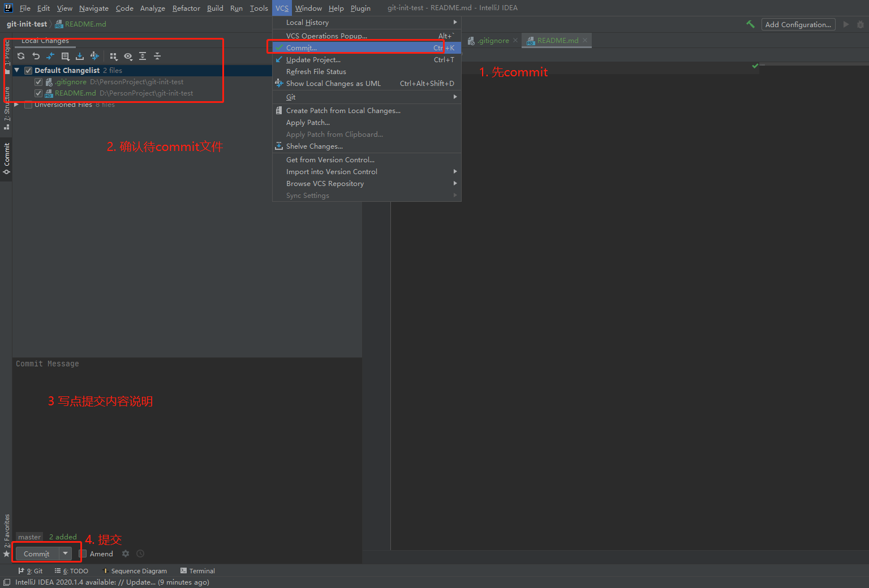Select Show Local Changes as UML menu item

click(x=367, y=84)
